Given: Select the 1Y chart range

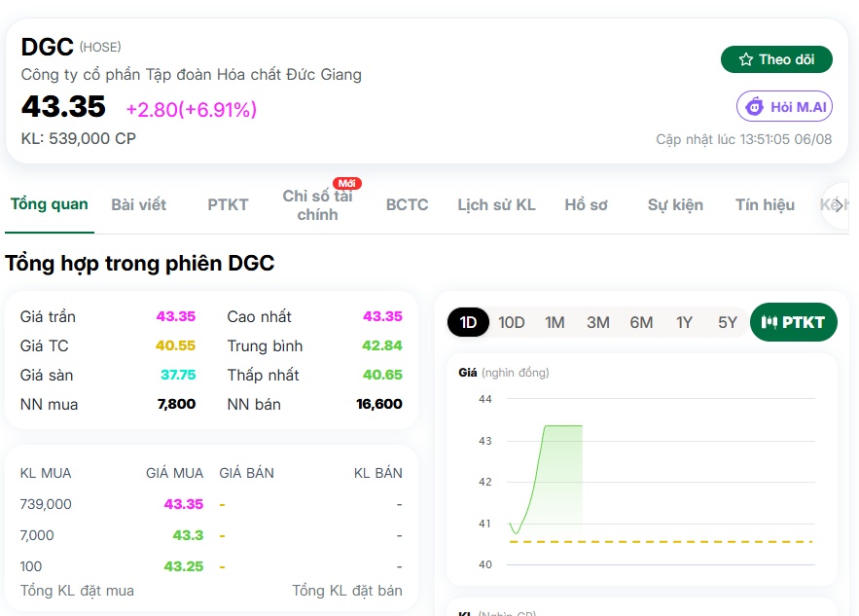Looking at the screenshot, I should 684,322.
